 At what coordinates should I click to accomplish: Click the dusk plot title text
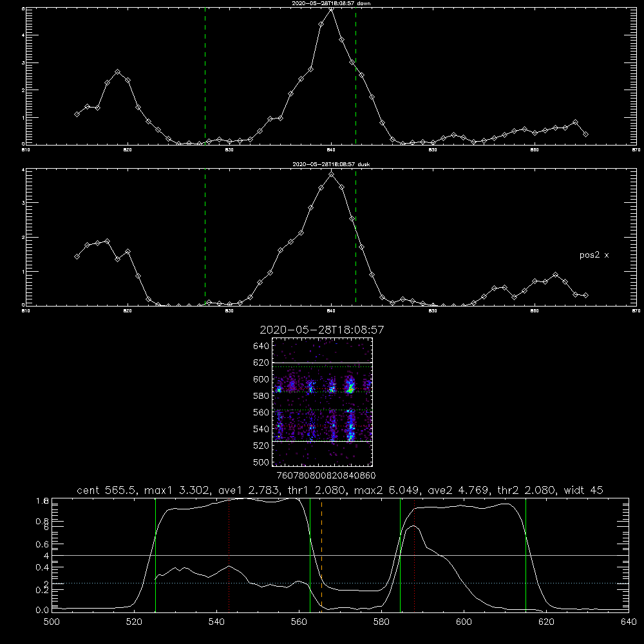point(331,164)
